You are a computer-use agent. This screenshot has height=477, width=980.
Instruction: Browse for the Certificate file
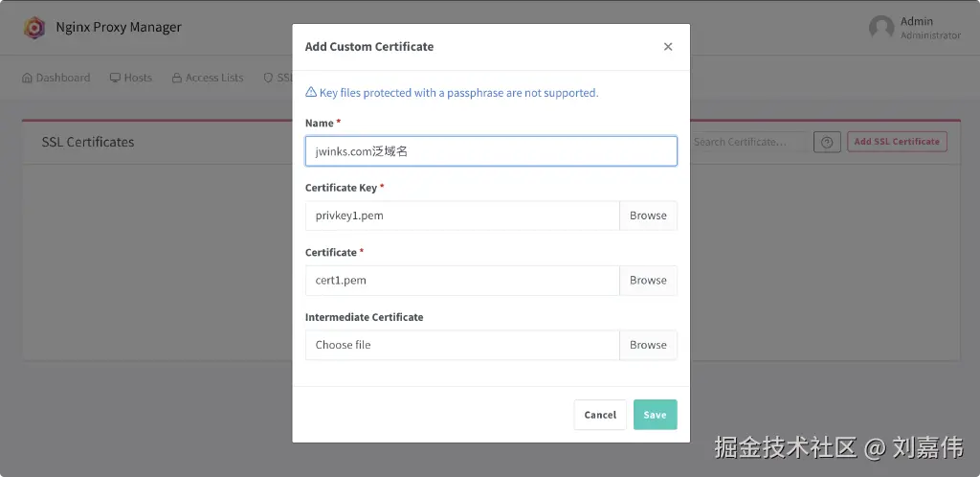tap(648, 281)
